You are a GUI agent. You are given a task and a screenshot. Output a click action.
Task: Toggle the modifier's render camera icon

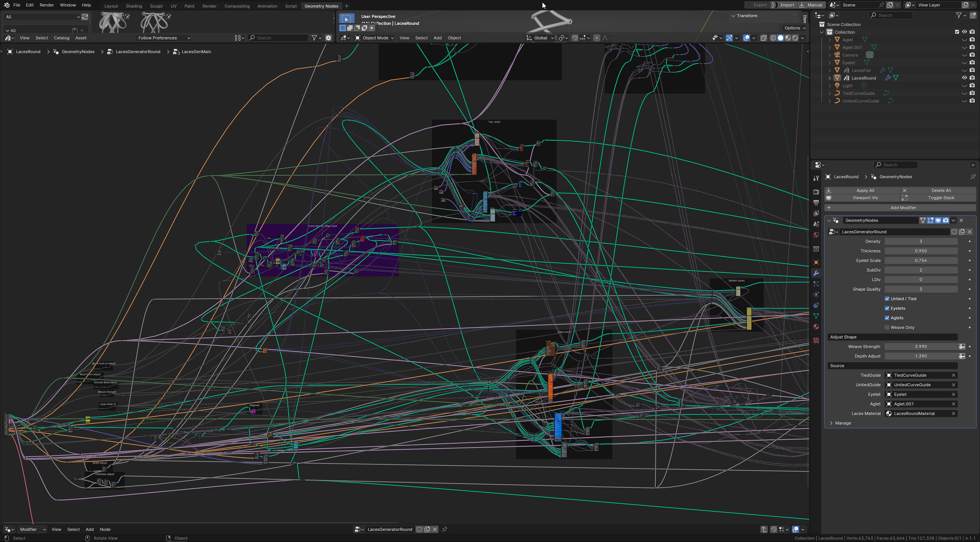946,220
